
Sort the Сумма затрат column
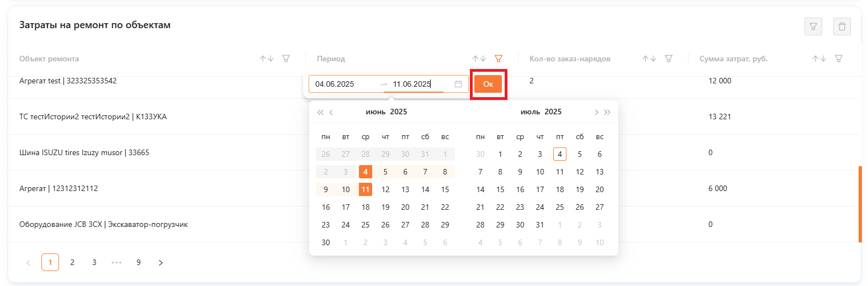pos(819,59)
